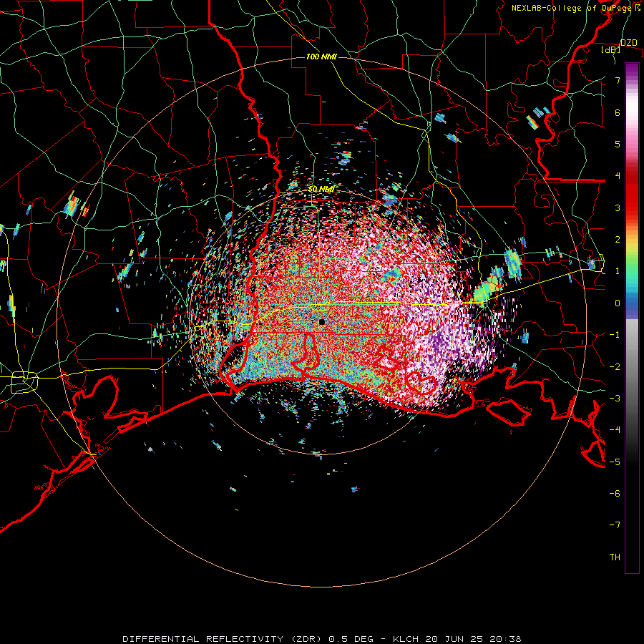Click the [dB] units label
Viewport: 644px width, 644px height.
click(610, 49)
